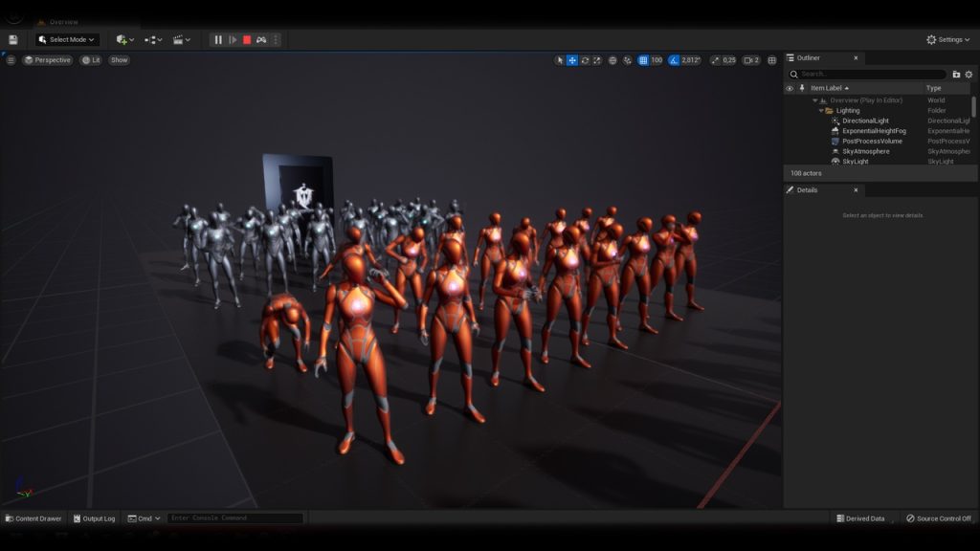Viewport: 980px width, 551px height.
Task: Stop the running play session
Action: click(247, 39)
